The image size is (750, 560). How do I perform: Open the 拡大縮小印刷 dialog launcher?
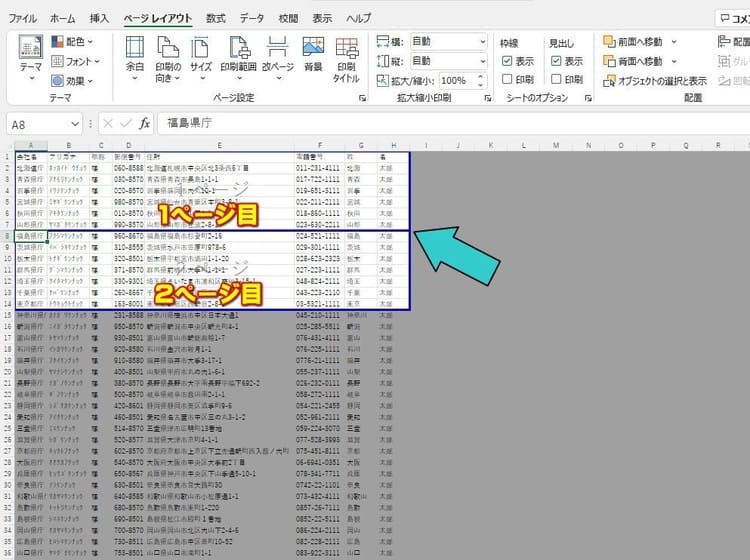pyautogui.click(x=487, y=98)
